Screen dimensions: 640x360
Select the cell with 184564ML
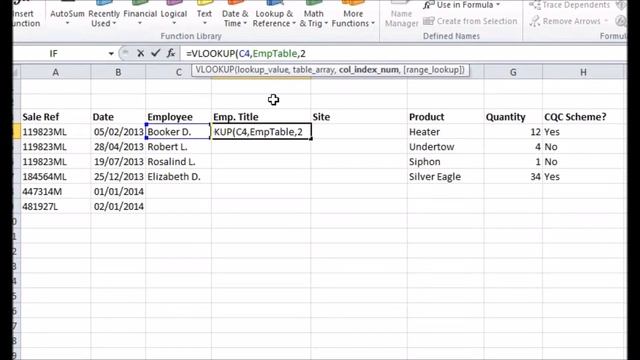click(x=56, y=177)
